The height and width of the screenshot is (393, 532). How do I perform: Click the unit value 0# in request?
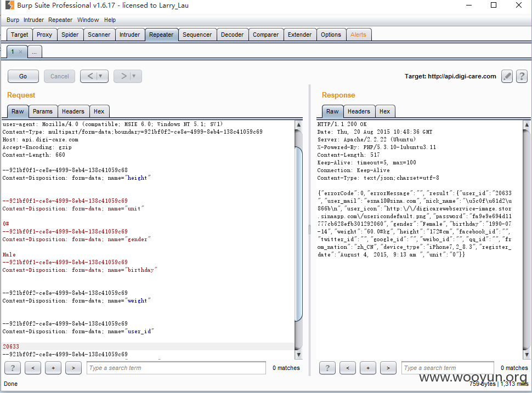(6, 224)
